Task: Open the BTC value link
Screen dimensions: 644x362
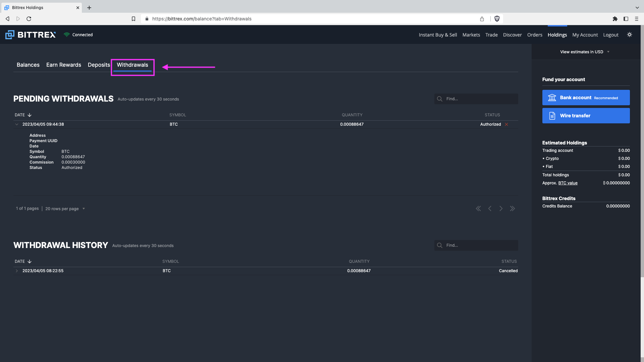Action: coord(568,183)
